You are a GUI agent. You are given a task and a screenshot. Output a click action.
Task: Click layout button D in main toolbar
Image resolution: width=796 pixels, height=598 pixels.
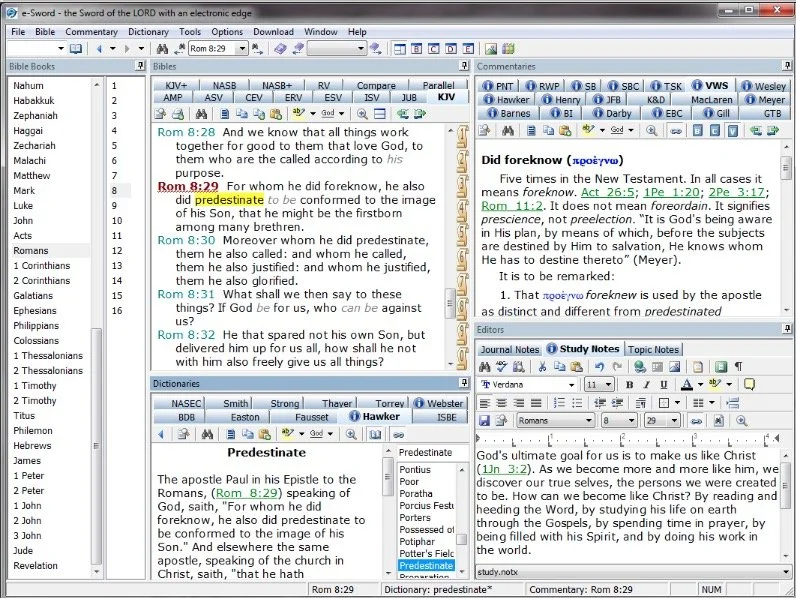click(x=451, y=49)
